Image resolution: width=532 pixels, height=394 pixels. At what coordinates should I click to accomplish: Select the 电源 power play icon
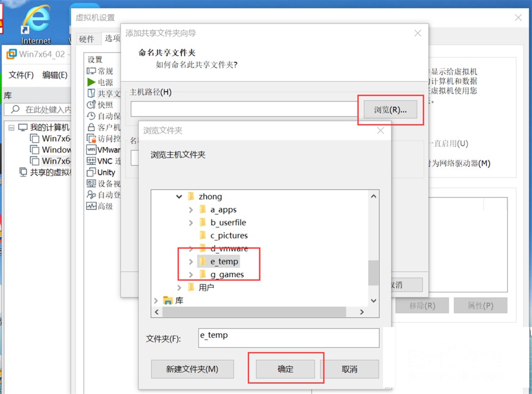click(91, 82)
